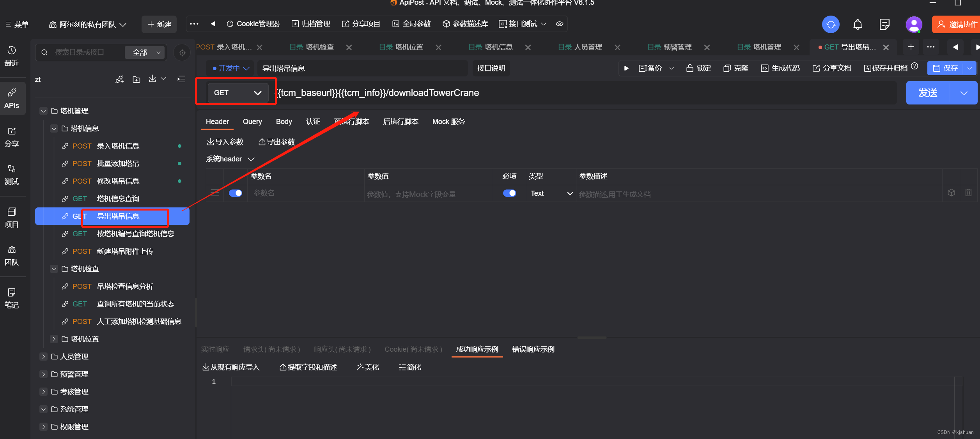Click the locate target icon beside search

tap(182, 53)
